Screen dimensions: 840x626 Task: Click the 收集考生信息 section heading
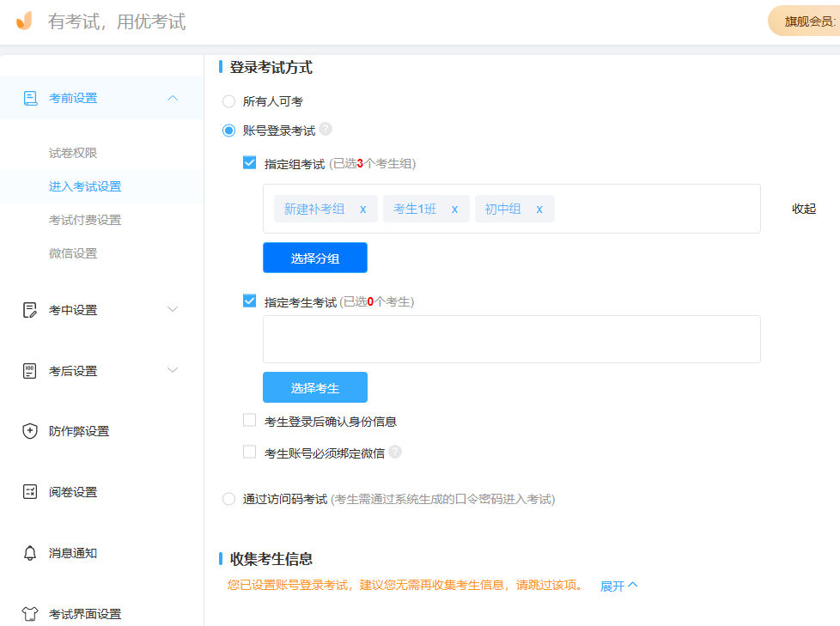tap(271, 559)
